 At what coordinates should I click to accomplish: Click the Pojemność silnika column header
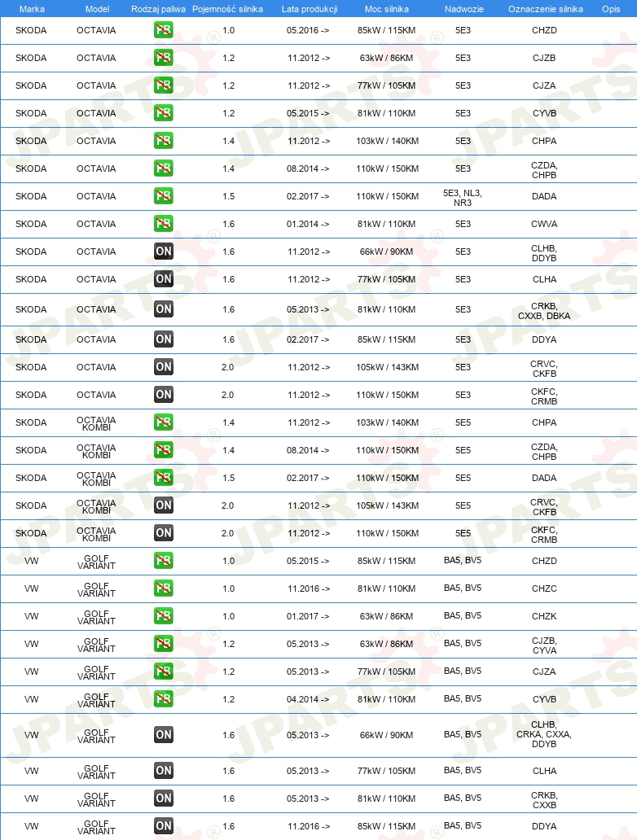coord(227,9)
